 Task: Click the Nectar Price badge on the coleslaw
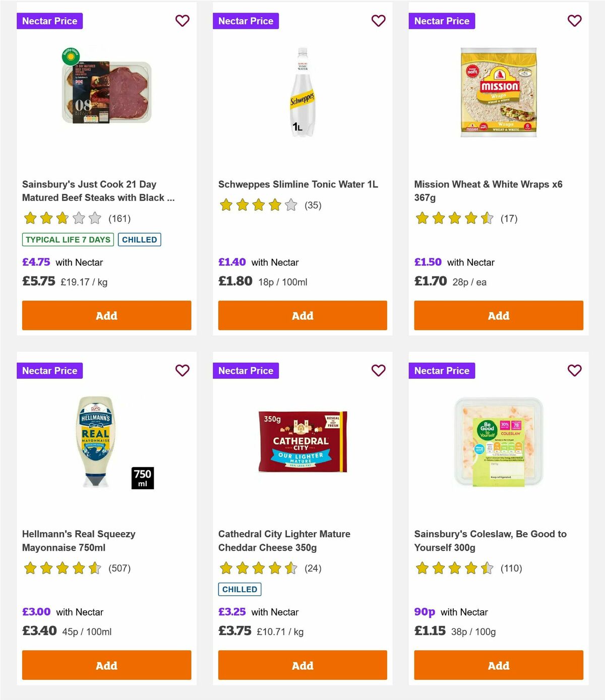pyautogui.click(x=442, y=370)
